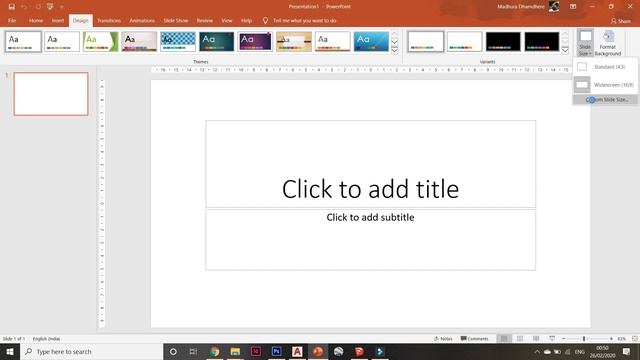Click the 'Click to add title' placeholder
640x360 pixels.
click(371, 164)
